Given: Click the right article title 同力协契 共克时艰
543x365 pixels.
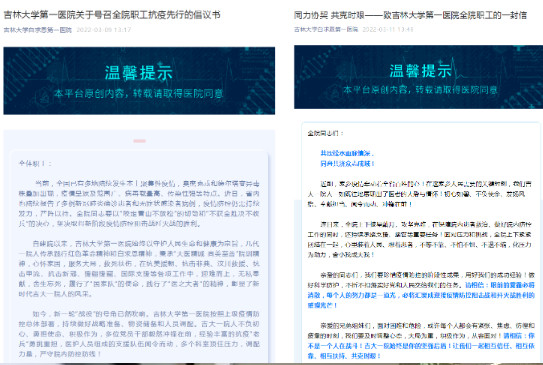Looking at the screenshot, I should (410, 15).
